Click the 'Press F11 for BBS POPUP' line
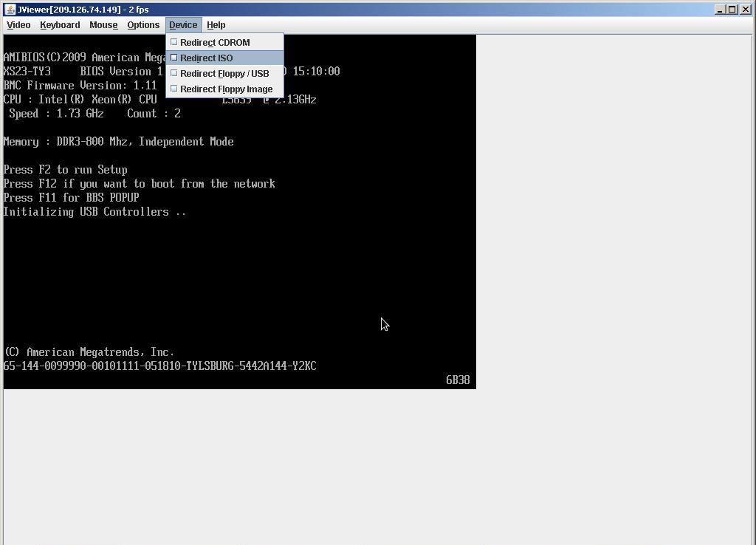 [x=72, y=198]
